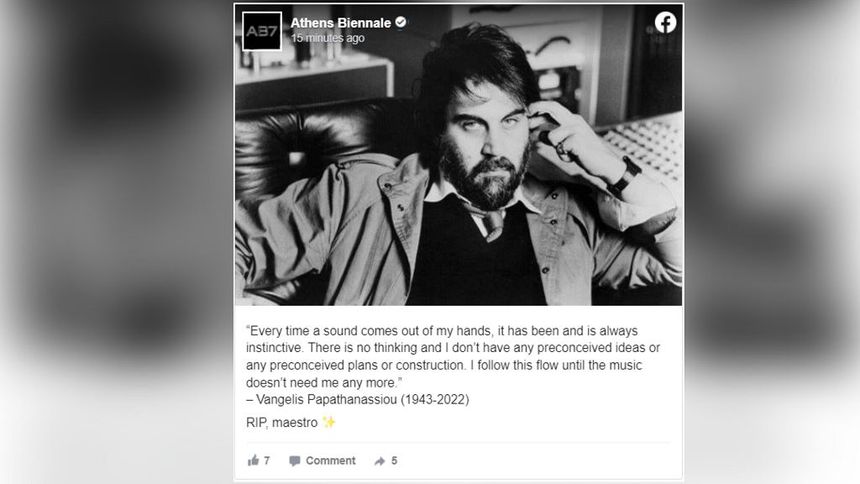Click the quote text starting 'Every time a sound'
860x484 pixels.
pos(453,357)
